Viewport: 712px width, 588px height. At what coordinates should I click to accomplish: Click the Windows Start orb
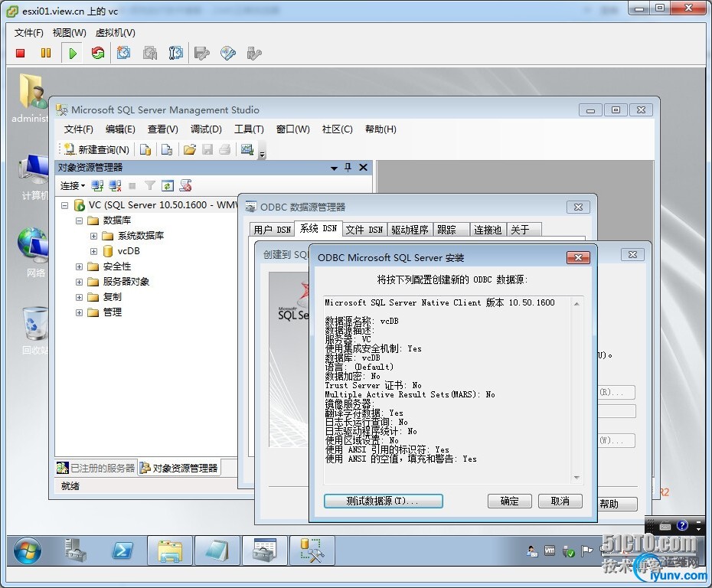pos(28,550)
